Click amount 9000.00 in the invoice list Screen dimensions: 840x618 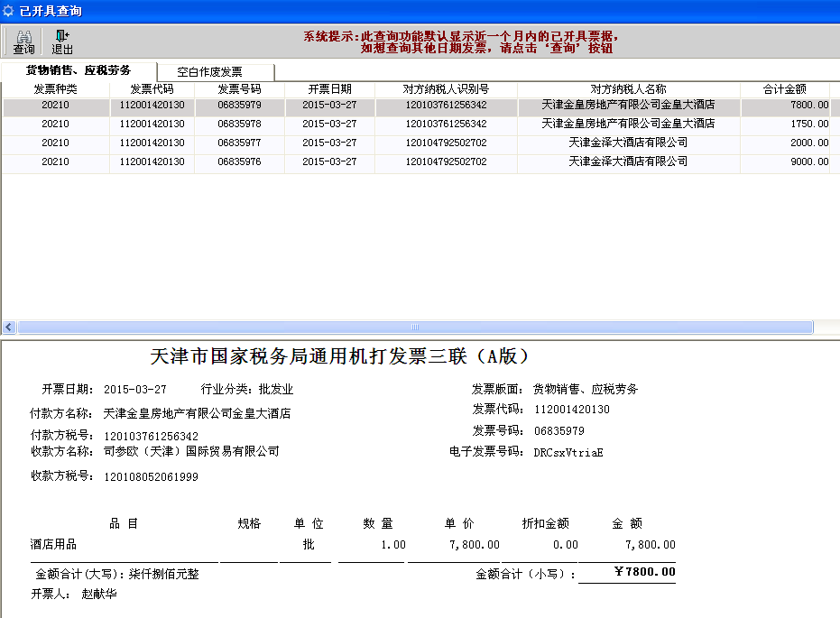pyautogui.click(x=809, y=161)
